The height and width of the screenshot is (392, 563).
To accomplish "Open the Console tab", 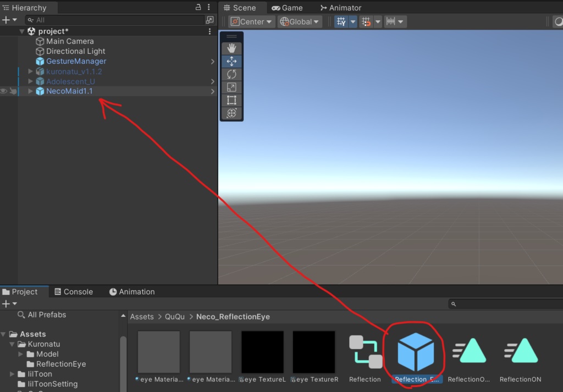I will pos(74,292).
